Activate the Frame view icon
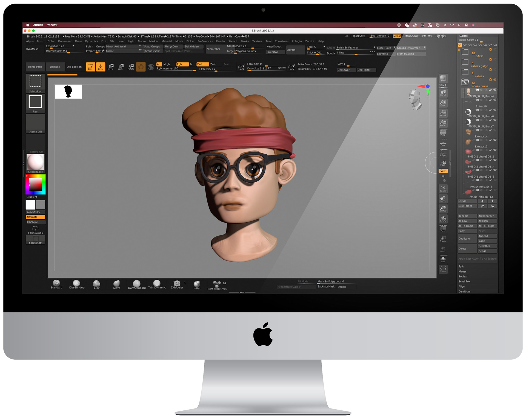The width and height of the screenshot is (526, 420). coord(443,189)
